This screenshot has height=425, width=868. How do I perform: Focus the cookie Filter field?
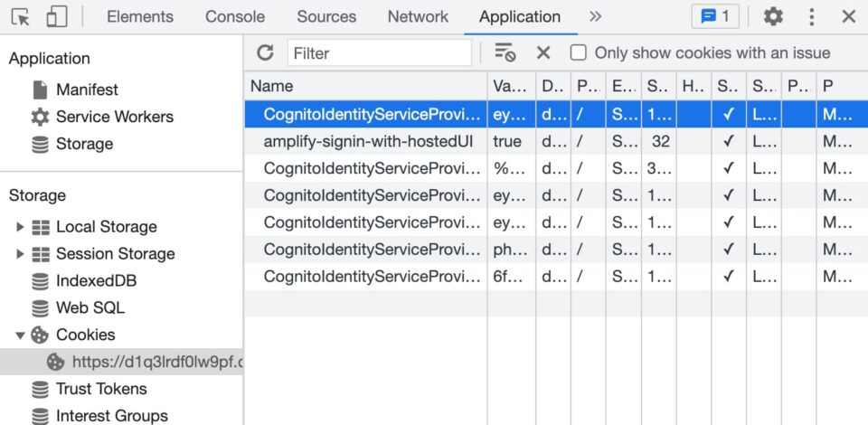click(380, 53)
